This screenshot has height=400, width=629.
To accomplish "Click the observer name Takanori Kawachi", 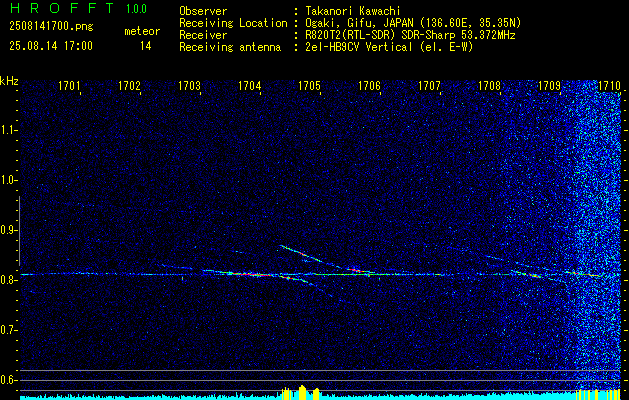I will pos(353,11).
